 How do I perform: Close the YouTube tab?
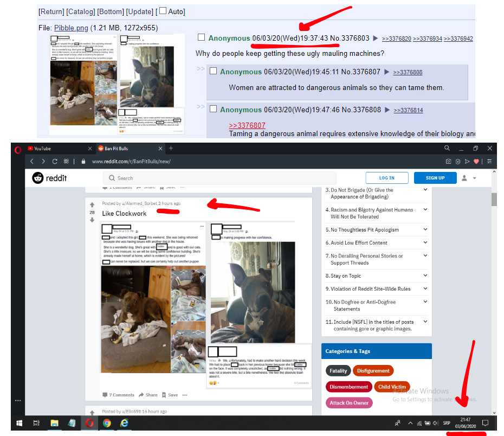(x=90, y=149)
